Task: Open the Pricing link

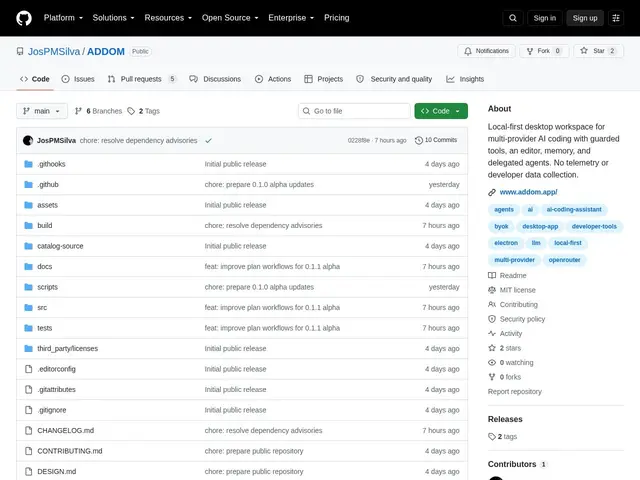Action: (337, 18)
